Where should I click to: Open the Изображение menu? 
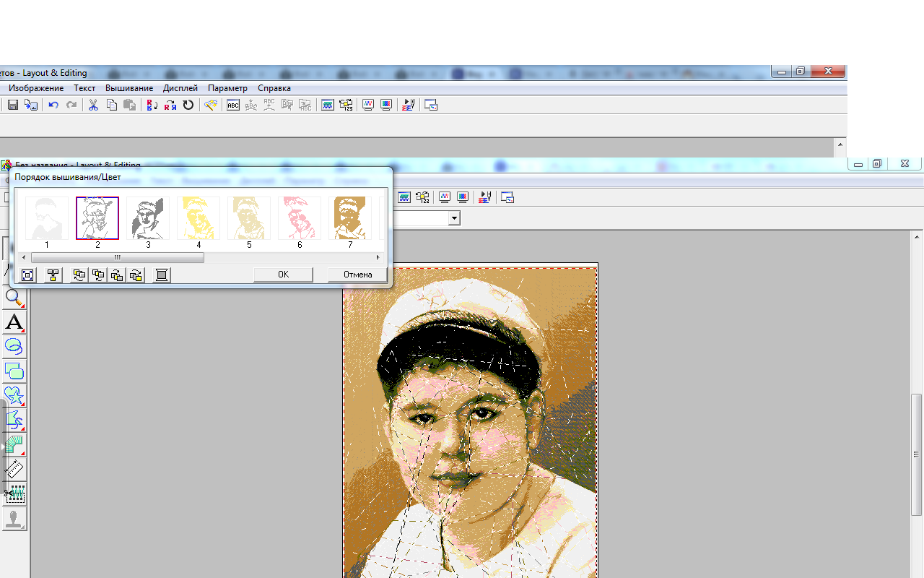36,88
